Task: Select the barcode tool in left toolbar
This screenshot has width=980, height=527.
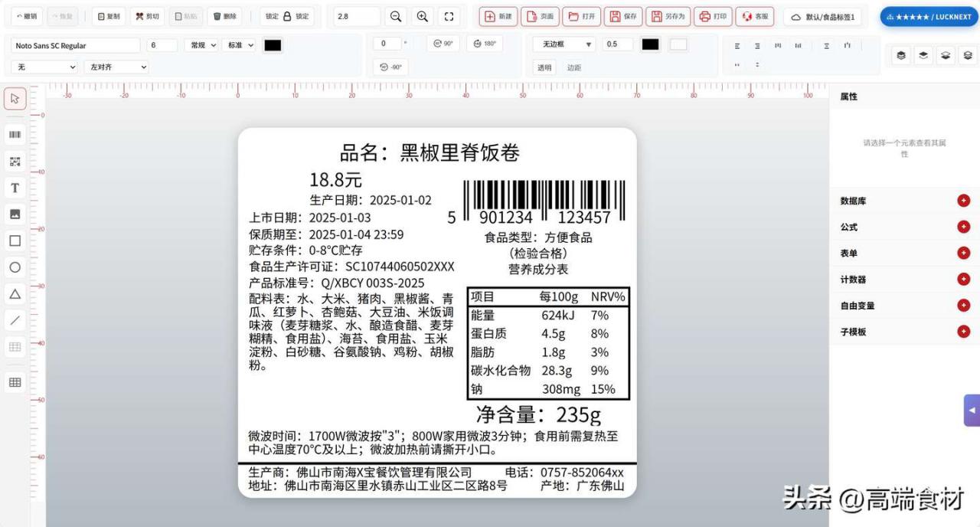Action: tap(14, 134)
